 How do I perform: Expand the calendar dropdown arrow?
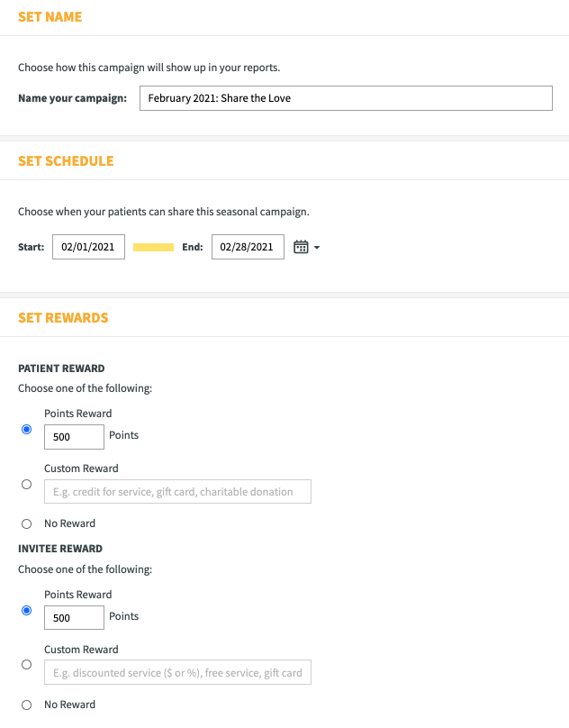click(x=317, y=248)
